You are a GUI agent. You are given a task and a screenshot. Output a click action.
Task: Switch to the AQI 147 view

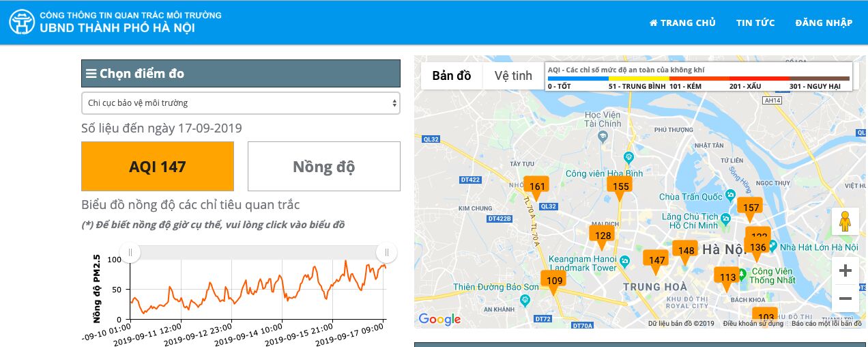pyautogui.click(x=158, y=167)
